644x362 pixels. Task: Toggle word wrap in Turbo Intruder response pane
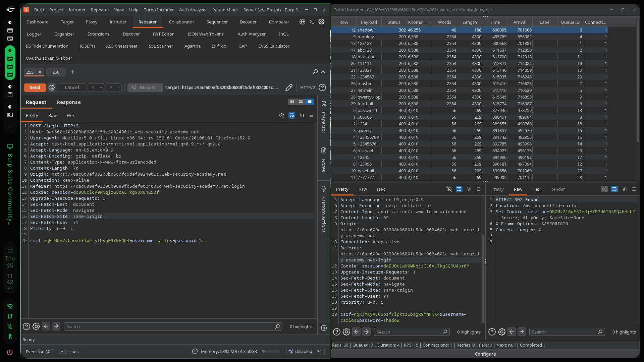pos(614,189)
